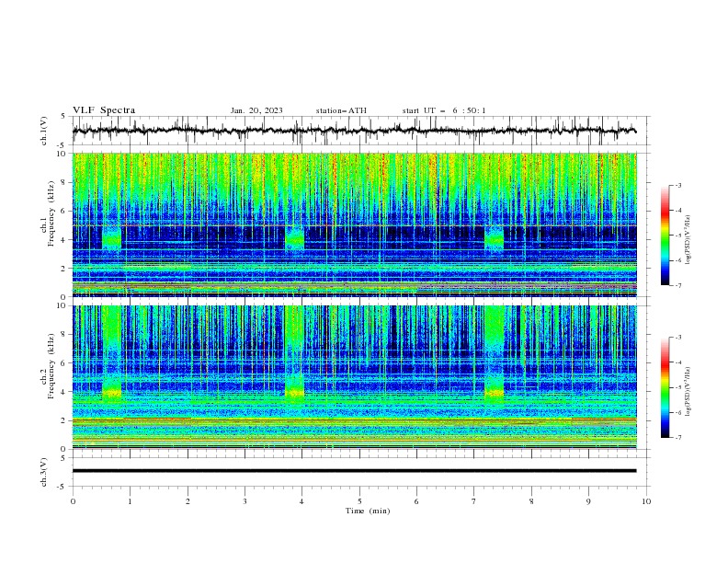Click the "-7" tick on upper color bar
The image size is (728, 563).
pyautogui.click(x=677, y=285)
